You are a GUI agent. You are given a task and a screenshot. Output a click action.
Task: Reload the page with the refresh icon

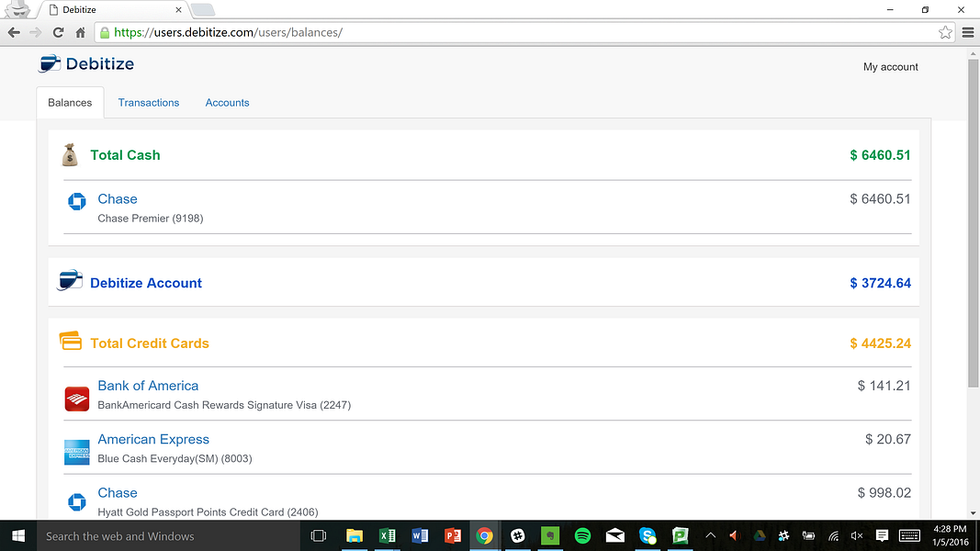point(58,32)
